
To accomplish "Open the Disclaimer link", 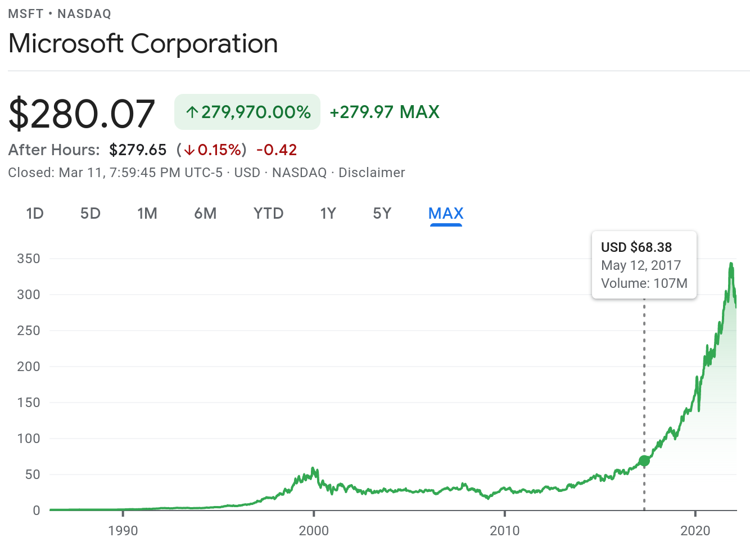I will point(372,173).
